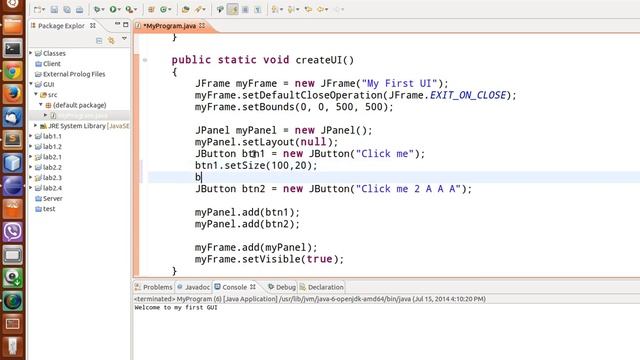Open the Debug configurations dropdown arrow
640x360 pixels.
point(102,10)
